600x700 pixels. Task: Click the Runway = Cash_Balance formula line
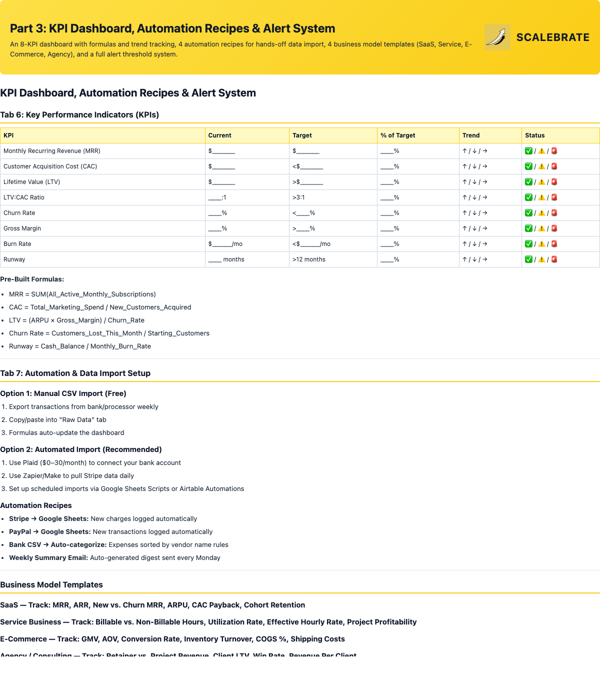tap(80, 346)
